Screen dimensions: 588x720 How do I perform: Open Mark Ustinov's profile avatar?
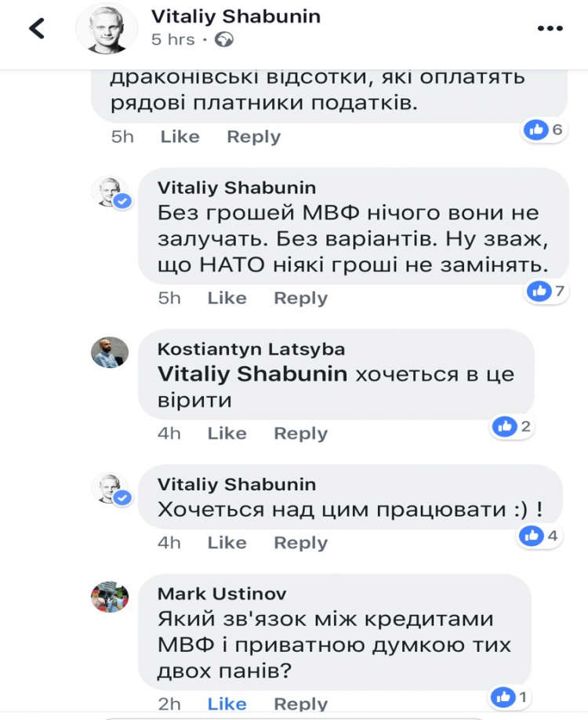pos(110,597)
